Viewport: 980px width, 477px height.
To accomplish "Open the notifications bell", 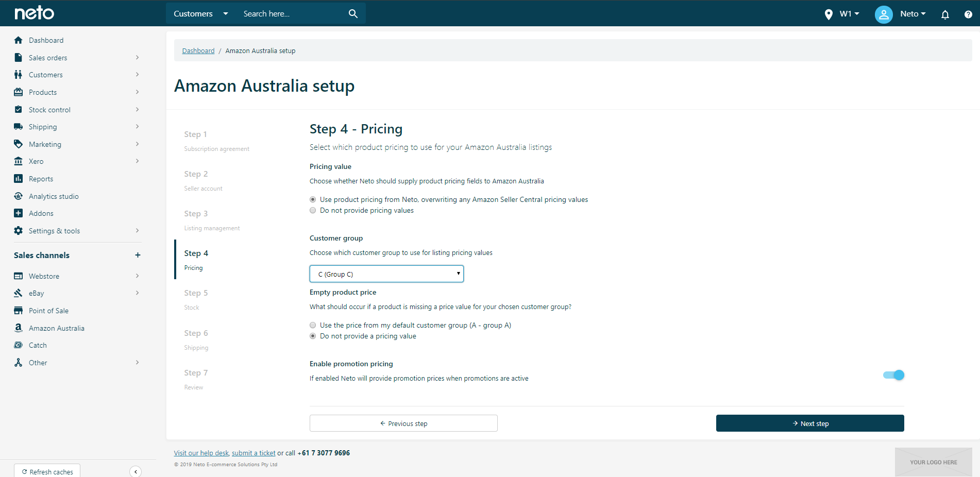I will point(945,14).
